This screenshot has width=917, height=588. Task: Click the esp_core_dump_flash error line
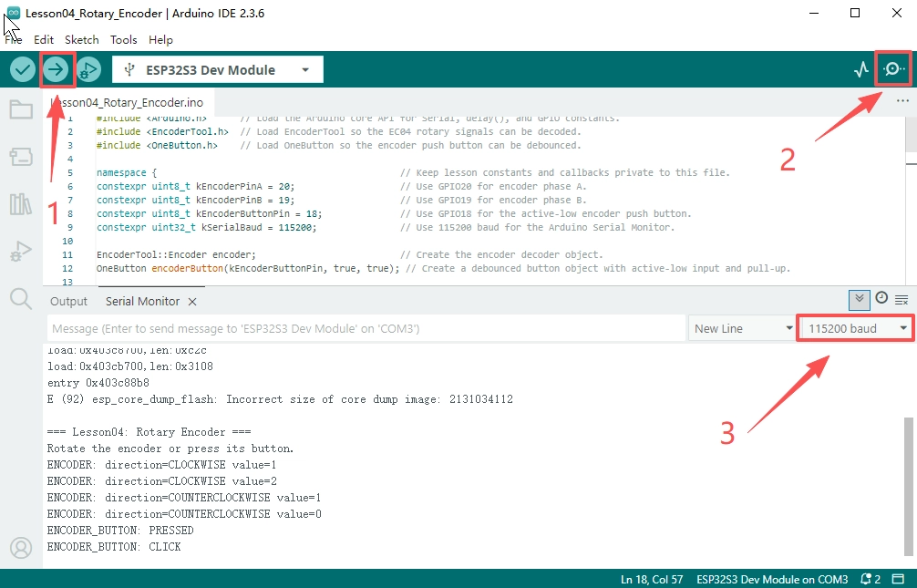[x=280, y=399]
